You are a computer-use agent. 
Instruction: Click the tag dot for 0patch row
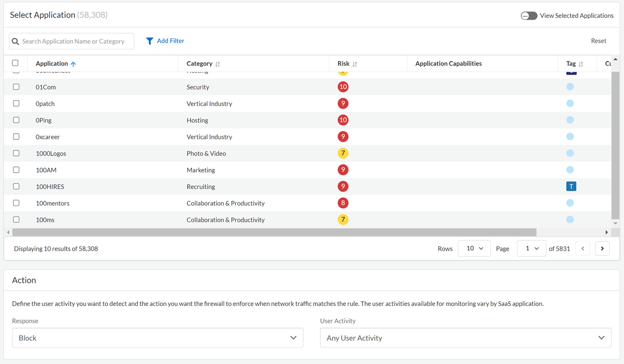(570, 103)
